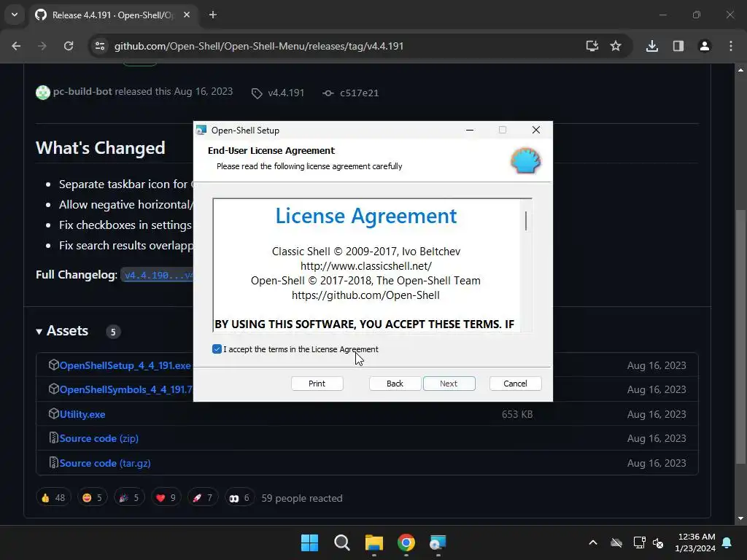Bookmark this page with the star icon
The width and height of the screenshot is (747, 560).
pos(616,46)
